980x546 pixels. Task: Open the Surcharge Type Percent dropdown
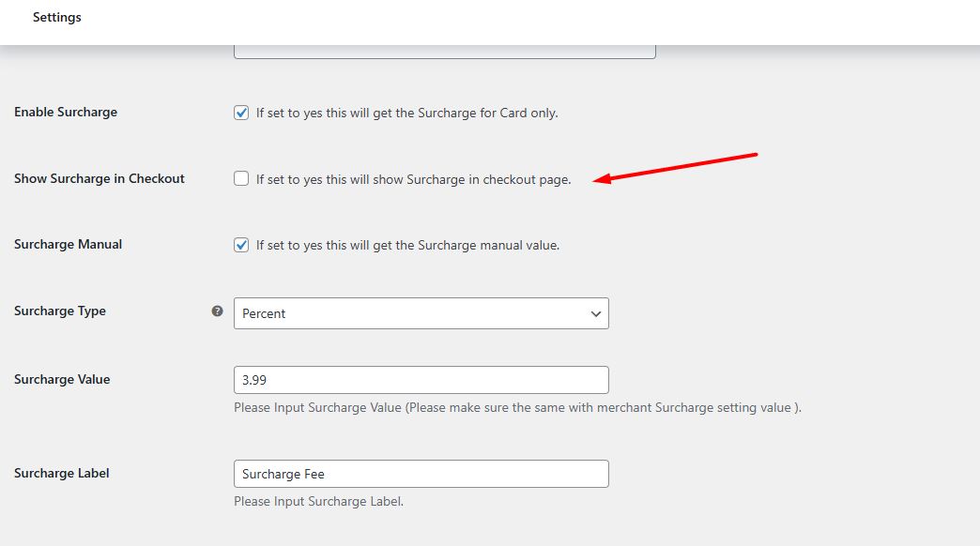click(421, 313)
